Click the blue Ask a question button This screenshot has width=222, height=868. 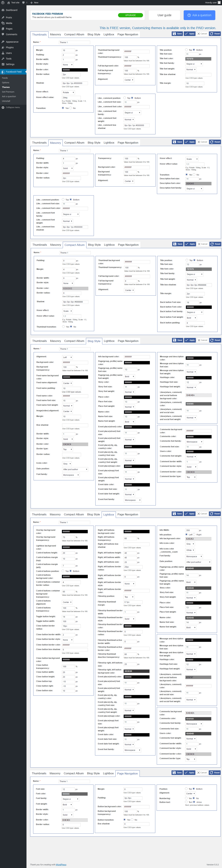(x=199, y=15)
